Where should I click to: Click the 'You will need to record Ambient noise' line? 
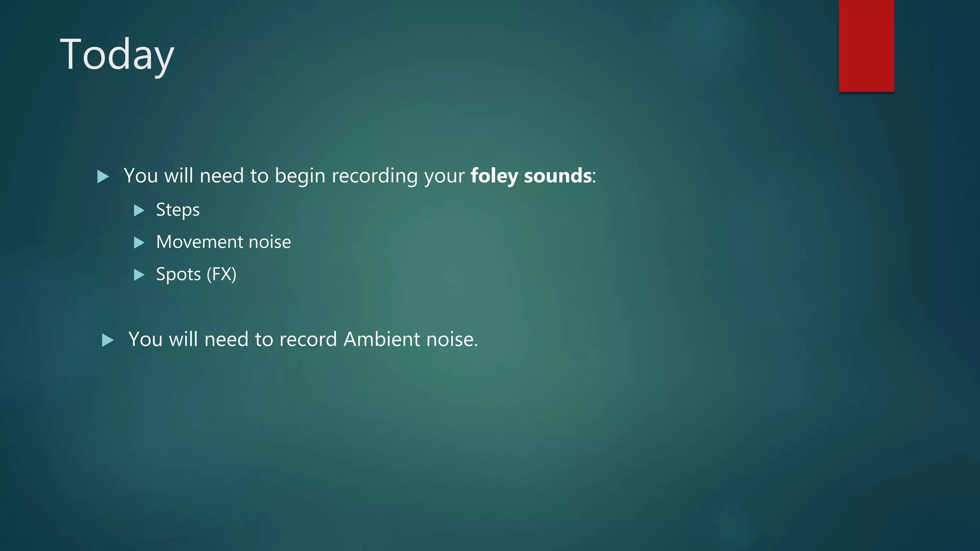point(303,340)
